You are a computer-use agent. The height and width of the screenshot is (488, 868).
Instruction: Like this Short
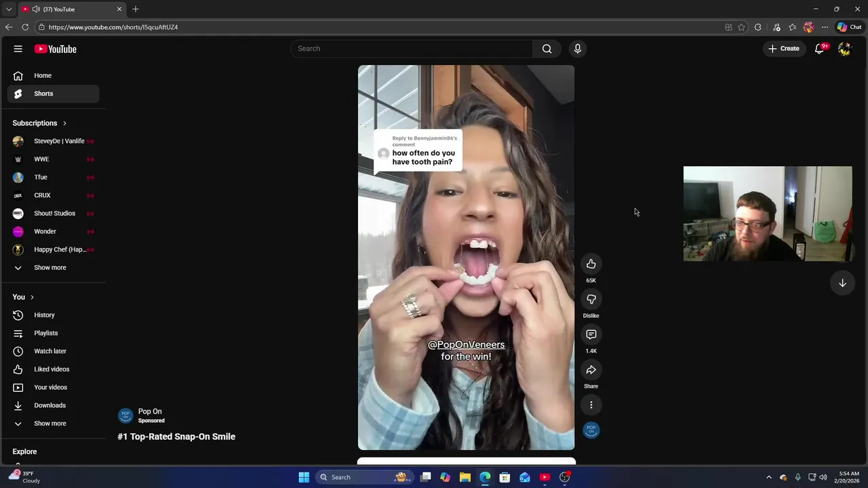pos(591,264)
